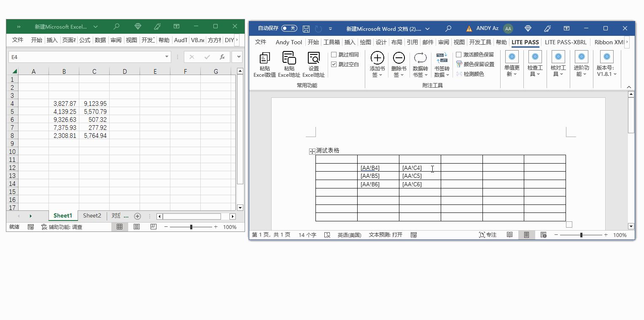The height and width of the screenshot is (320, 644).
Task: Click the Word save icon
Action: click(x=306, y=29)
